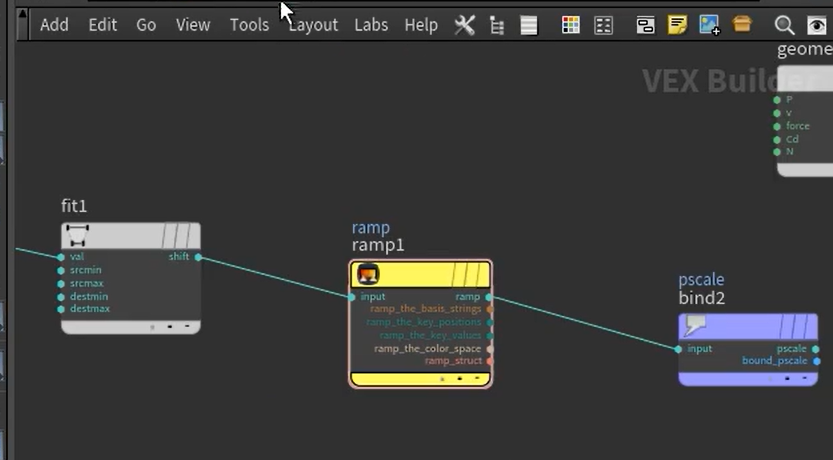This screenshot has height=460, width=833.
Task: Open the Labs menu
Action: 371,25
